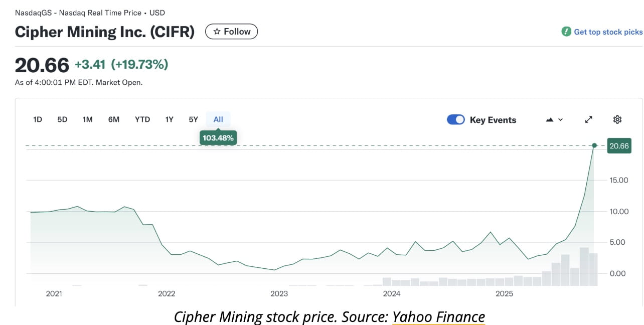Click the 20.66 price marker on the chart
The width and height of the screenshot is (644, 325).
click(619, 146)
